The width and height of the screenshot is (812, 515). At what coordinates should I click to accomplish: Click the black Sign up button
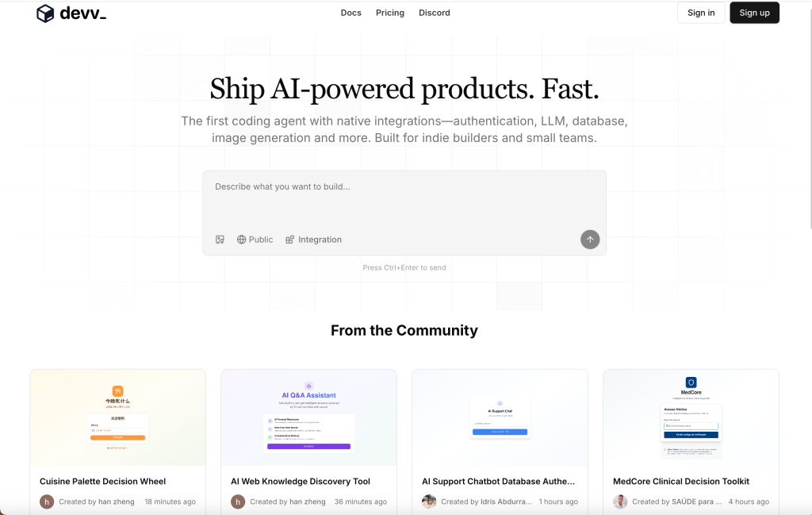click(x=754, y=13)
